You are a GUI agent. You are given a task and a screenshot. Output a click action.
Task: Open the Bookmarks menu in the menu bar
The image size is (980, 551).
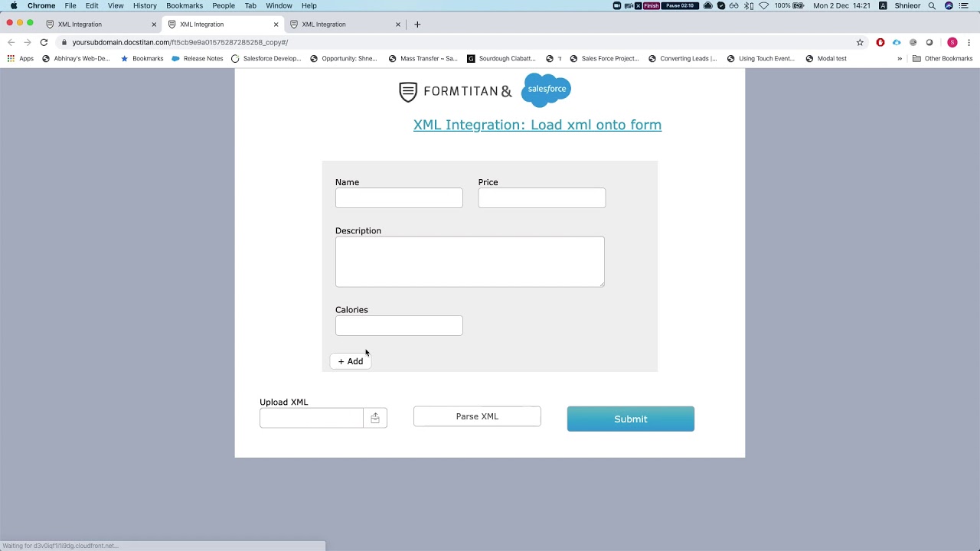tap(185, 5)
